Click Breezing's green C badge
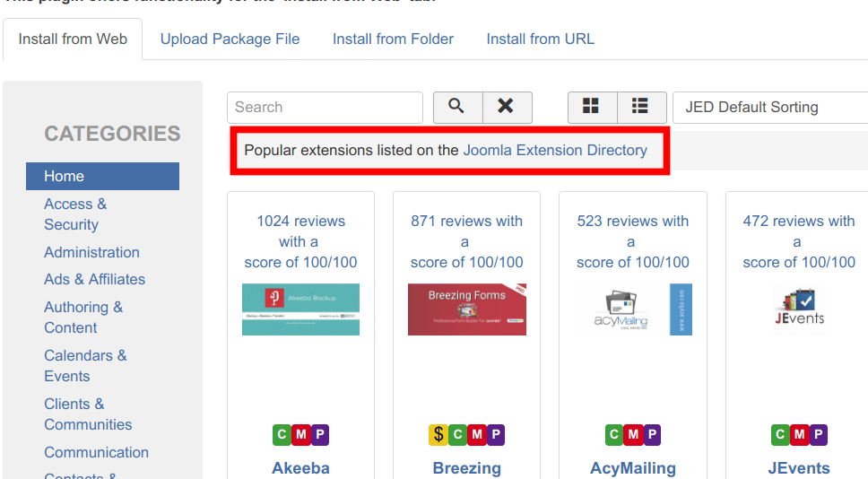 (x=457, y=435)
